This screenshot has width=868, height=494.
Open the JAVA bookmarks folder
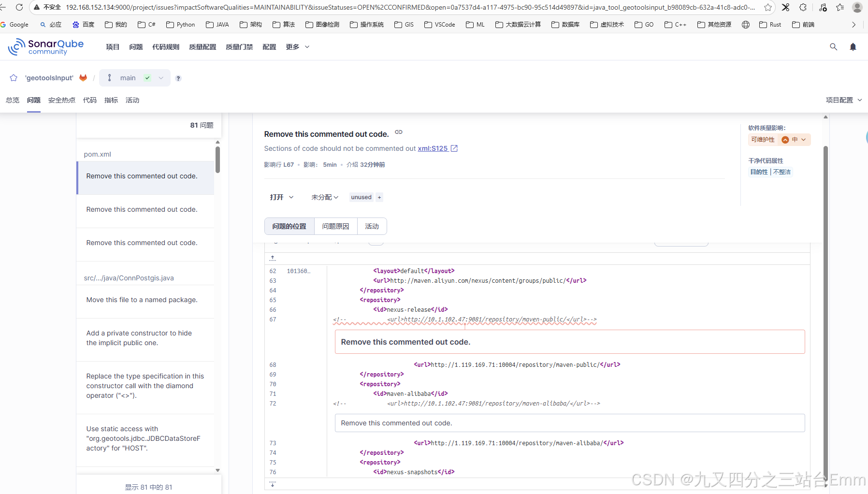pos(217,25)
